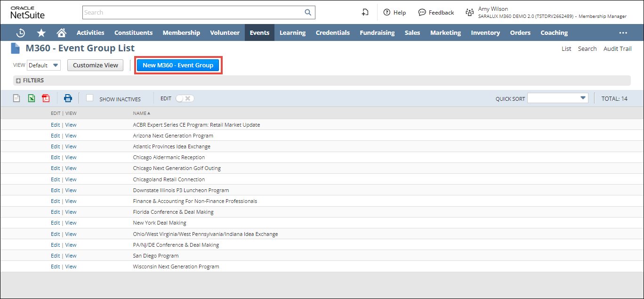Toggle the inline Edit switch
Image resolution: width=644 pixels, height=299 pixels.
pos(185,98)
